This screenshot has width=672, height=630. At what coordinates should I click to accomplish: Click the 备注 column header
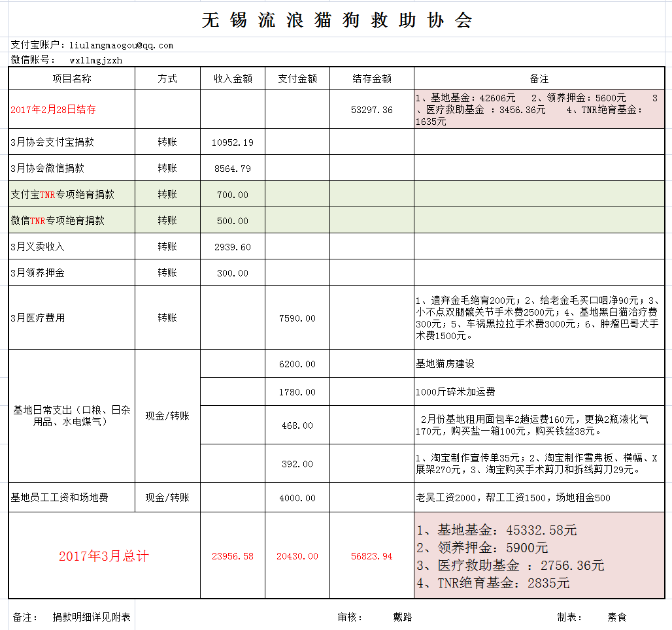click(539, 78)
